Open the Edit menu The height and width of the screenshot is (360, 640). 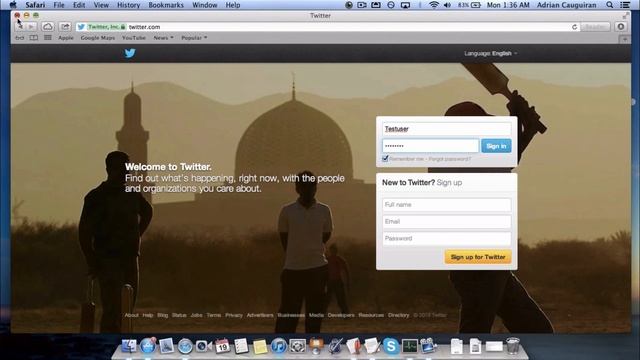tap(79, 5)
